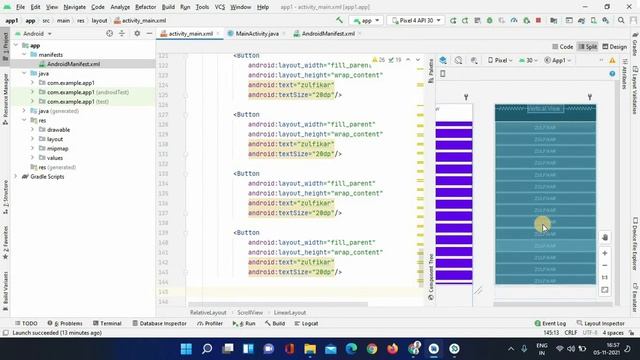Collapse the manifests folder
The image size is (640, 360).
pyautogui.click(x=24, y=55)
